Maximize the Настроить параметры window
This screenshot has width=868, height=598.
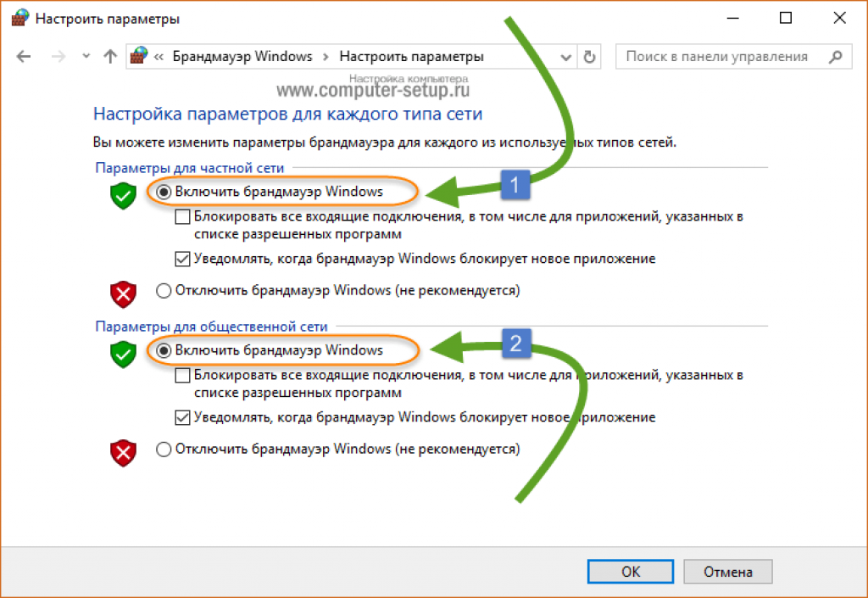786,19
